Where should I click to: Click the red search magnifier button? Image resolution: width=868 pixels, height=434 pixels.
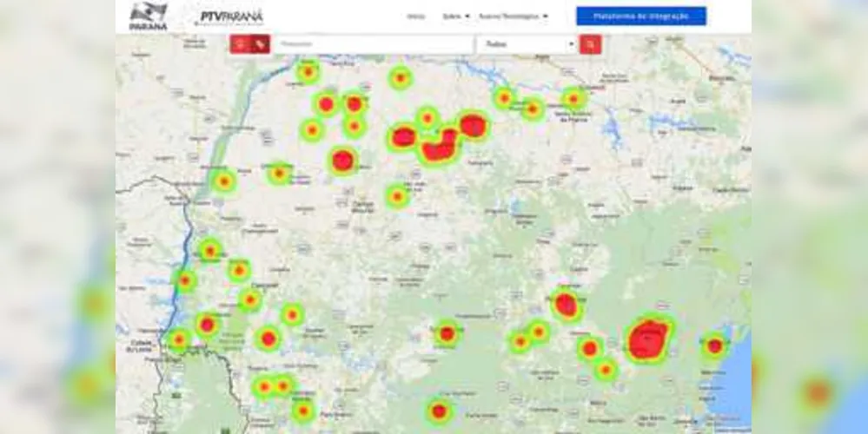591,44
